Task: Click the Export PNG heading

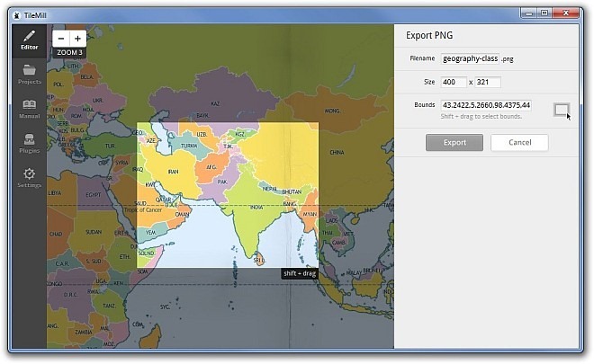Action: coord(429,36)
